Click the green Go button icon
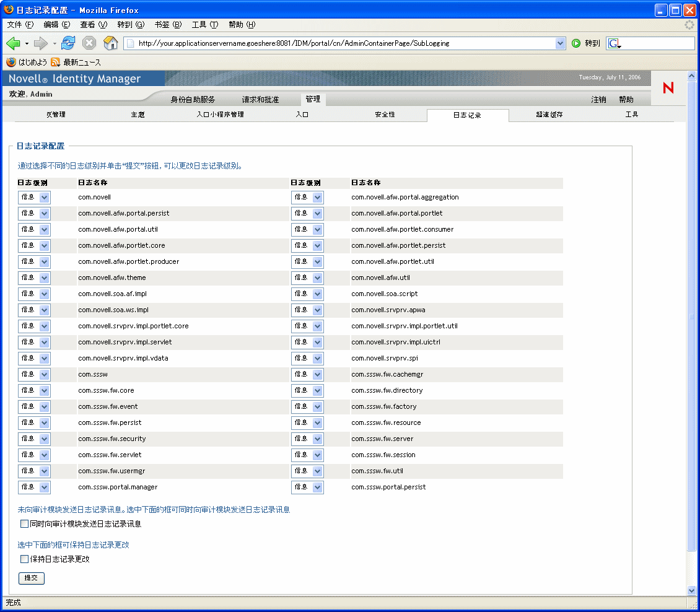 click(x=576, y=43)
